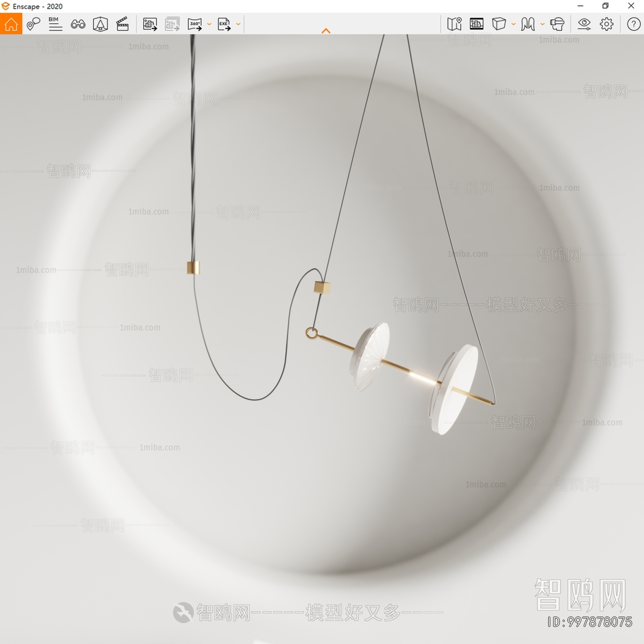This screenshot has width=644, height=644.
Task: Minimize the Enscape window
Action: pyautogui.click(x=580, y=6)
